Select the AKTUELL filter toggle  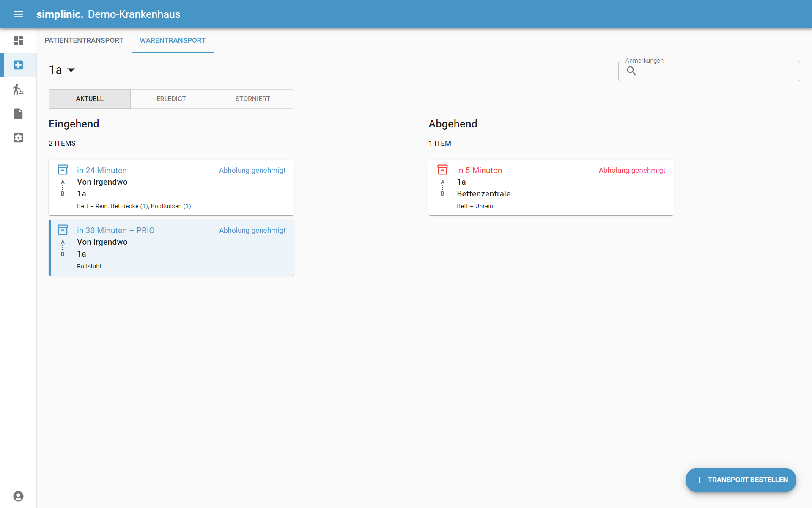coord(90,99)
